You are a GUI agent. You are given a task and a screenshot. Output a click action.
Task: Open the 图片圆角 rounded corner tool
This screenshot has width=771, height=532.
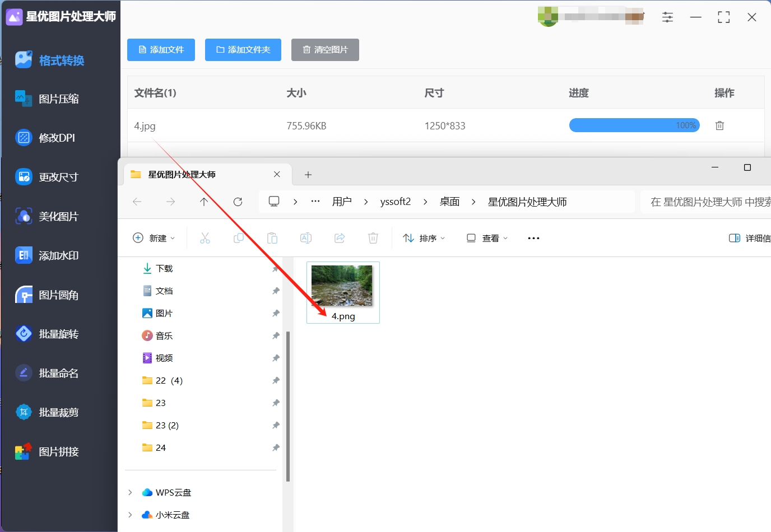click(x=48, y=295)
